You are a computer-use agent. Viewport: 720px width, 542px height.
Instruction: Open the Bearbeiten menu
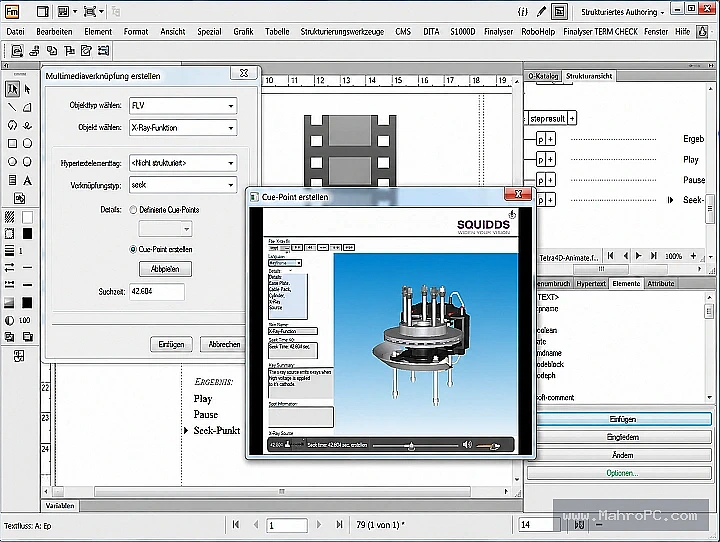pos(54,32)
